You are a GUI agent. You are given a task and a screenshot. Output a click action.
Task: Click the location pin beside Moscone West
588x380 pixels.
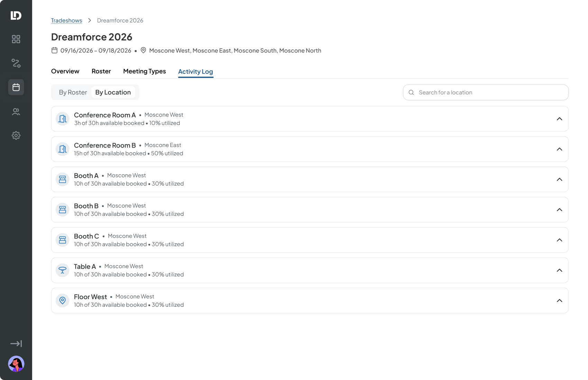pos(143,50)
